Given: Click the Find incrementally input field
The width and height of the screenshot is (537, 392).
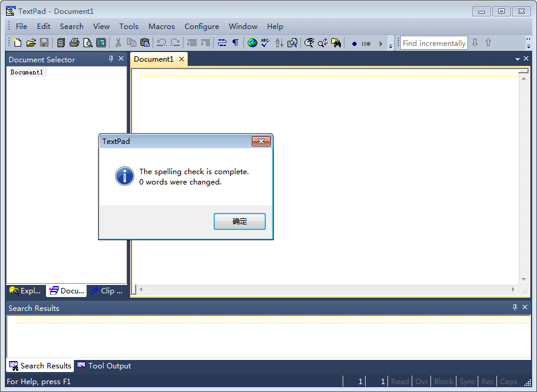Looking at the screenshot, I should tap(434, 43).
